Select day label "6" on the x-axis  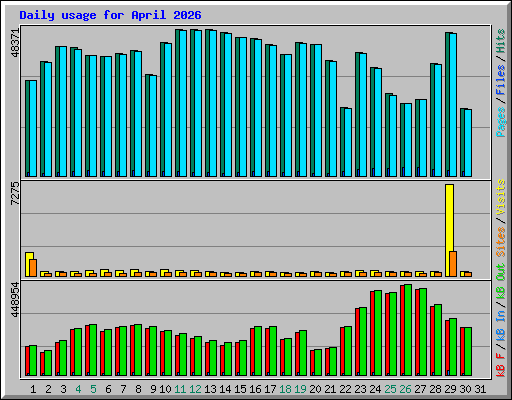point(108,389)
